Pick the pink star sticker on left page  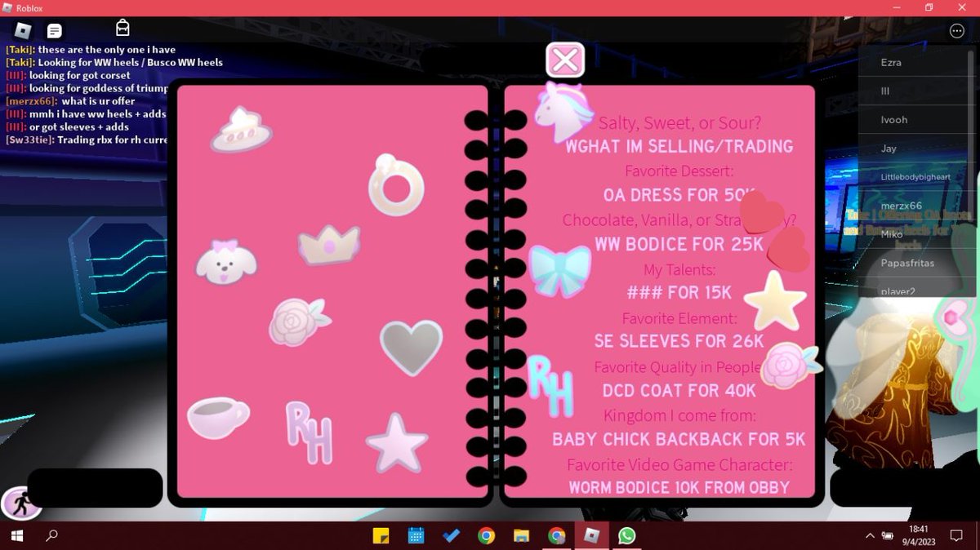pyautogui.click(x=397, y=442)
